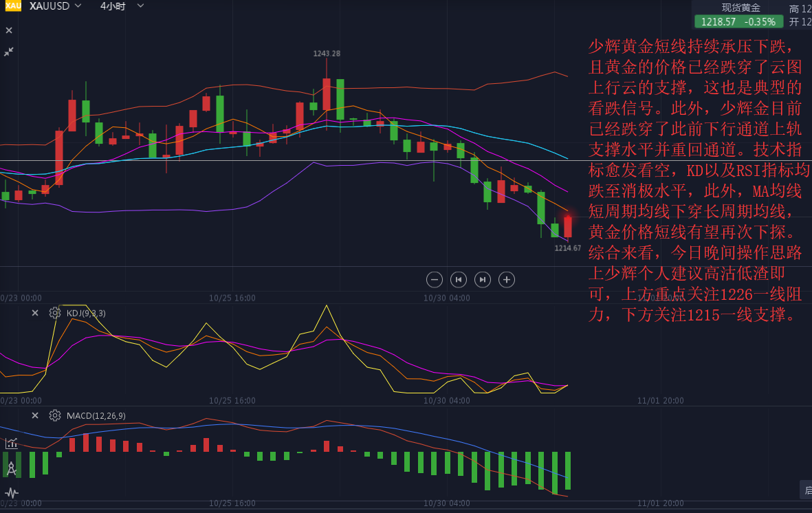Open the chart indicators icon in left sidebar
Viewport: 812px width, 513px height.
12,444
